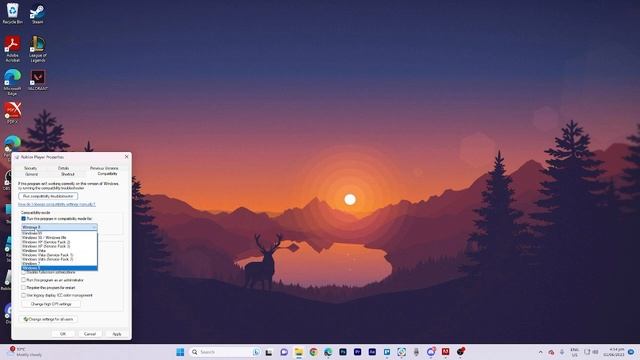Open Photoshop from the taskbar
640x360 pixels.
point(343,352)
